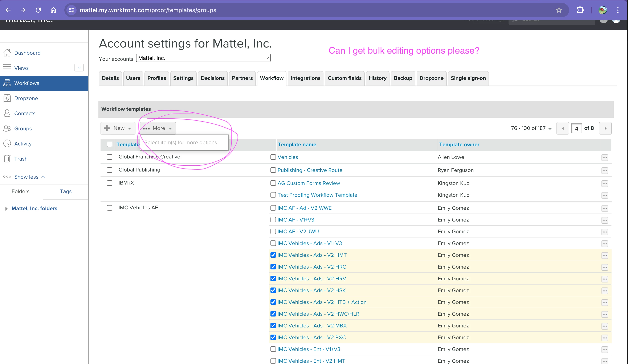Click browser reload page icon
The width and height of the screenshot is (628, 364).
tap(38, 10)
